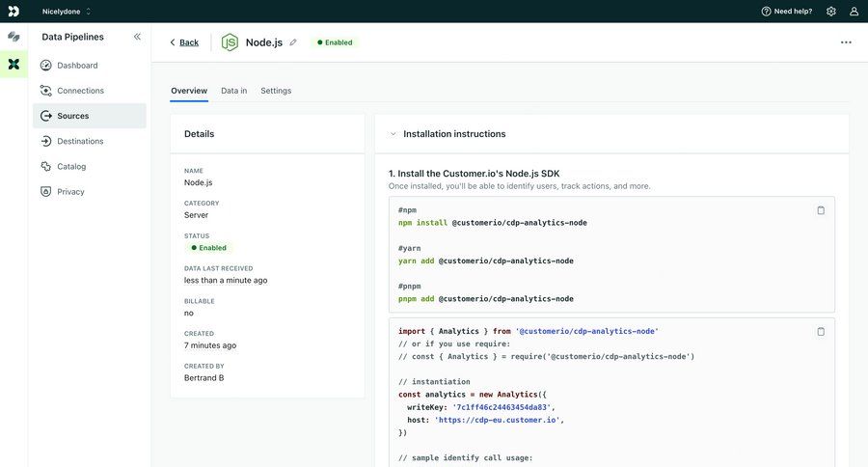Open the user account icon
Image resolution: width=868 pixels, height=467 pixels.
[854, 11]
